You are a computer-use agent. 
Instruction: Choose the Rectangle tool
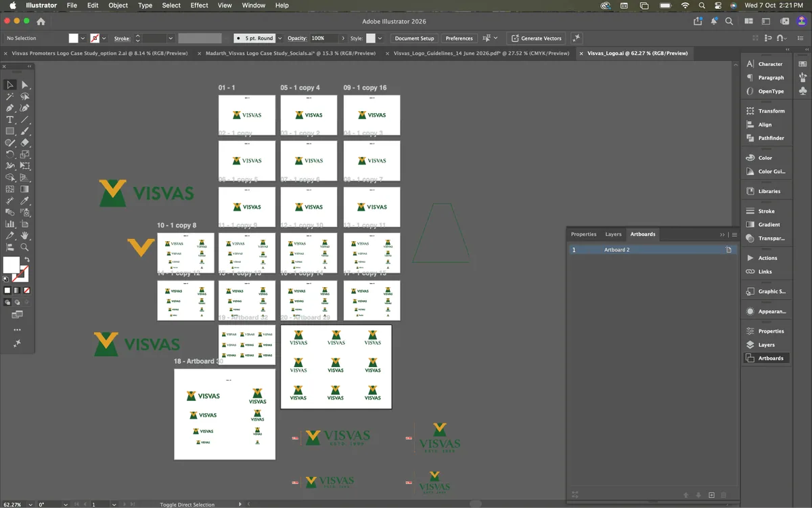10,131
